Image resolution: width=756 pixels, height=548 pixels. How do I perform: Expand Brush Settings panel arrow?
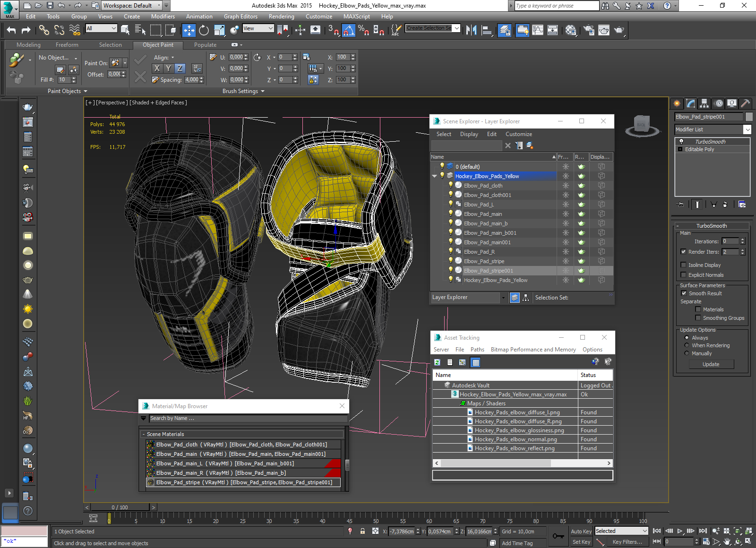click(x=263, y=91)
